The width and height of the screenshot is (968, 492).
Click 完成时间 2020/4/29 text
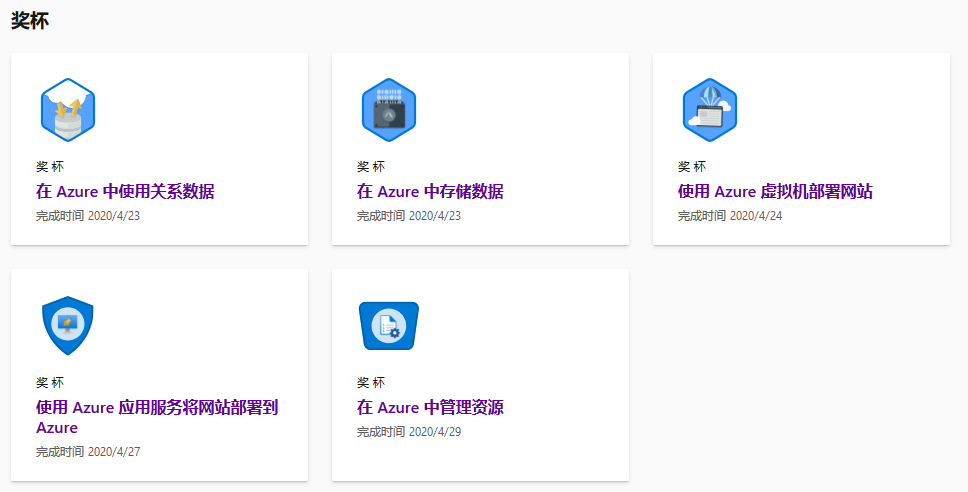point(409,432)
